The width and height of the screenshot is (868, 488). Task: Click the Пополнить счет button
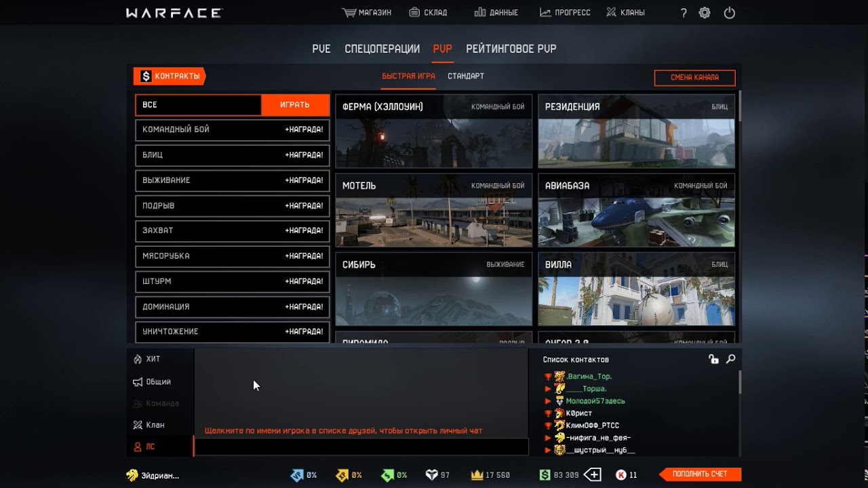tap(700, 474)
